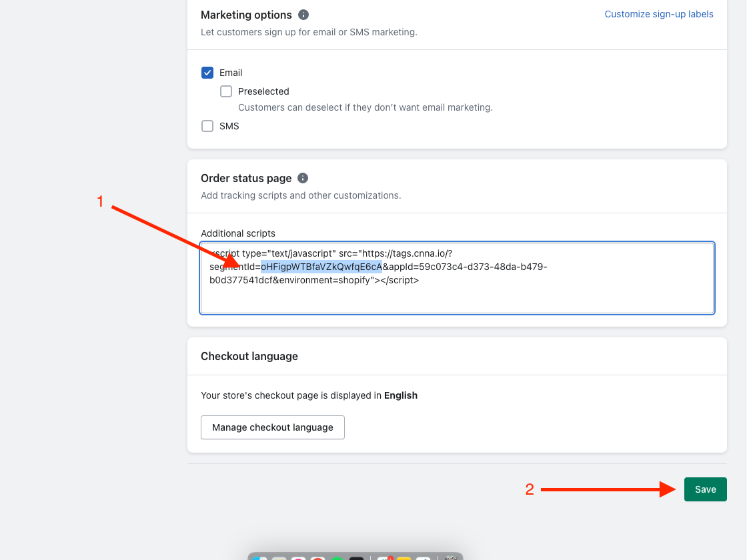Focus the Additional scripts text area
747x560 pixels.
458,278
